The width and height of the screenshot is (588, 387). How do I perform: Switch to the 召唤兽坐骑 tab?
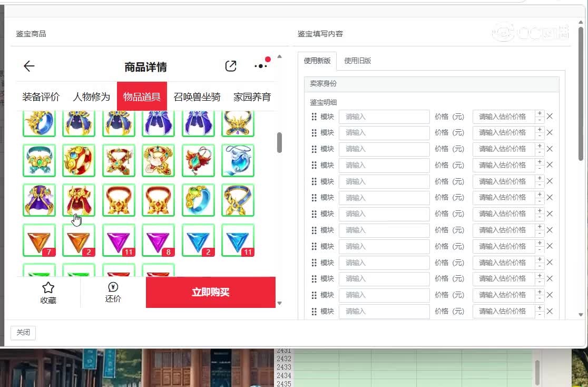pyautogui.click(x=197, y=97)
